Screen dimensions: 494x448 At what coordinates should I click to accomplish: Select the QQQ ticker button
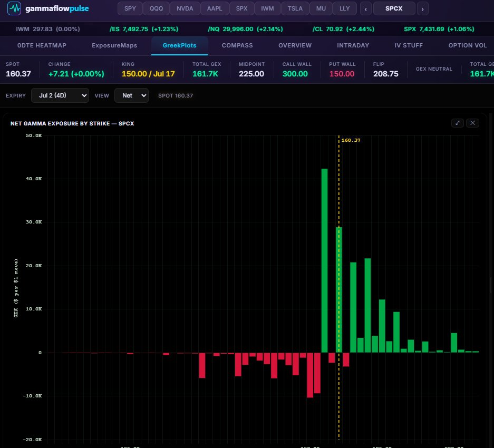pos(156,8)
